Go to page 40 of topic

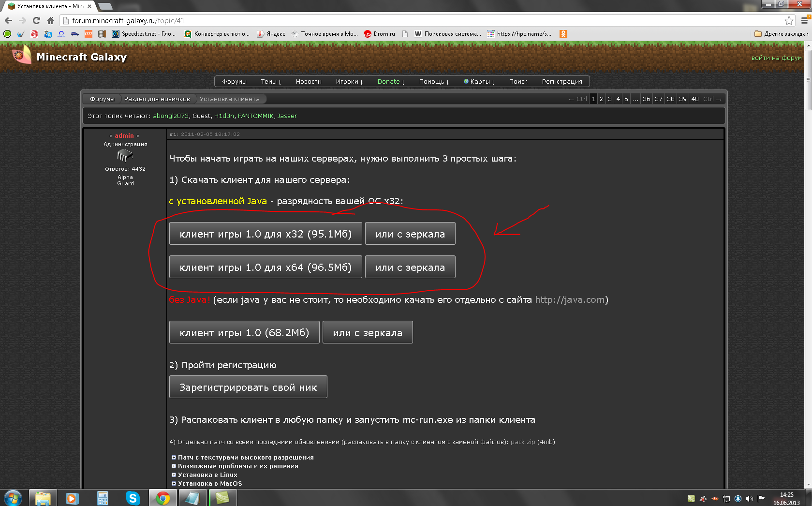click(695, 99)
